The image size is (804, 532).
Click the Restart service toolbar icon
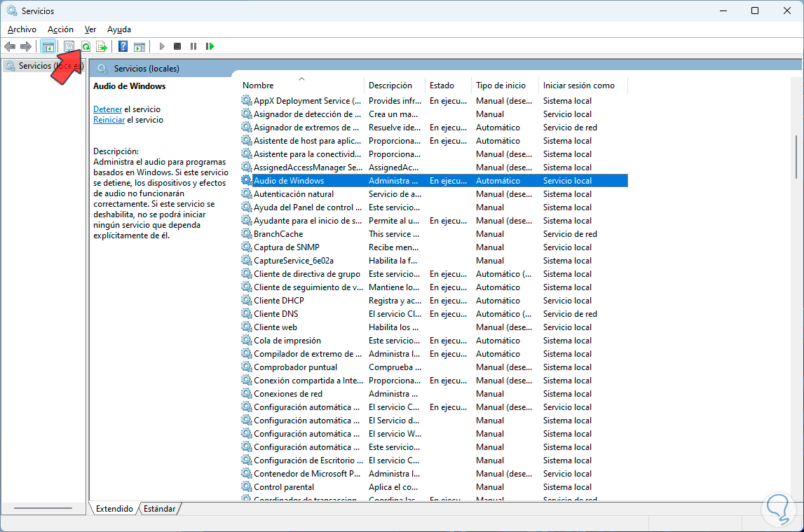[210, 47]
